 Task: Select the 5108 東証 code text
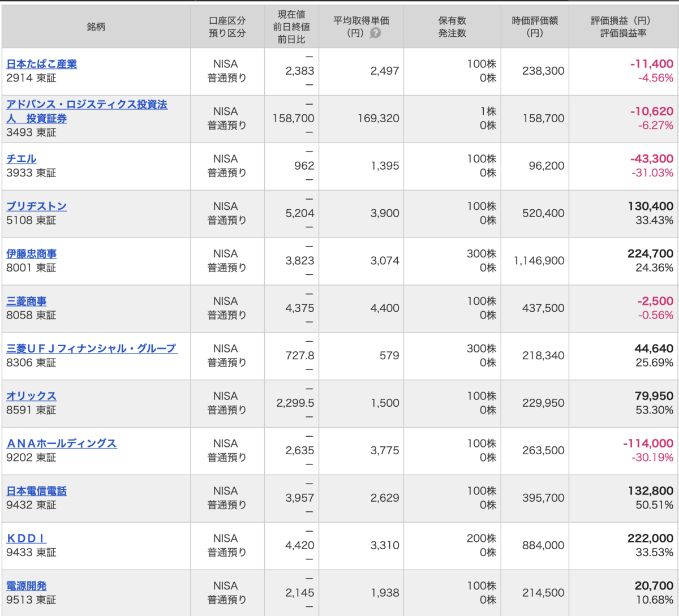(x=31, y=221)
